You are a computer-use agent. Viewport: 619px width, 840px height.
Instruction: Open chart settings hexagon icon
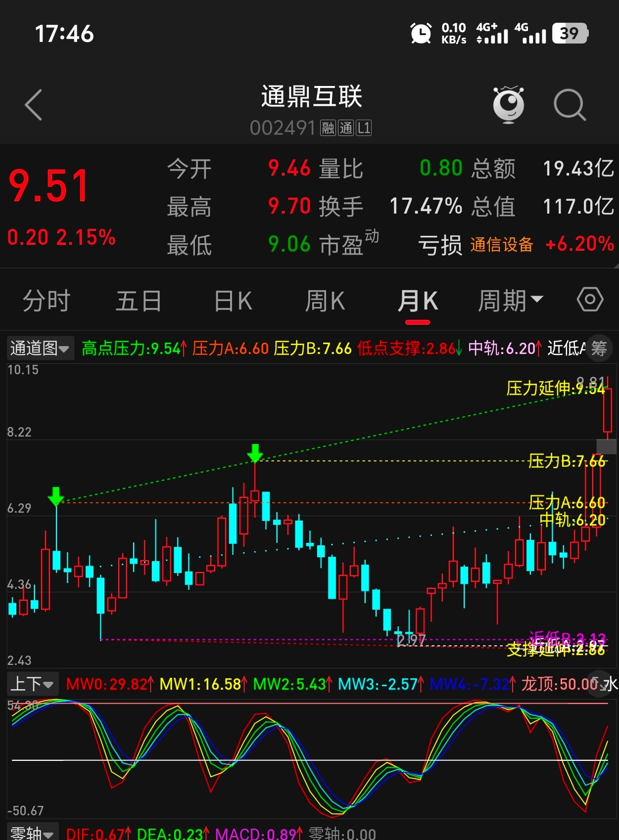tap(590, 299)
